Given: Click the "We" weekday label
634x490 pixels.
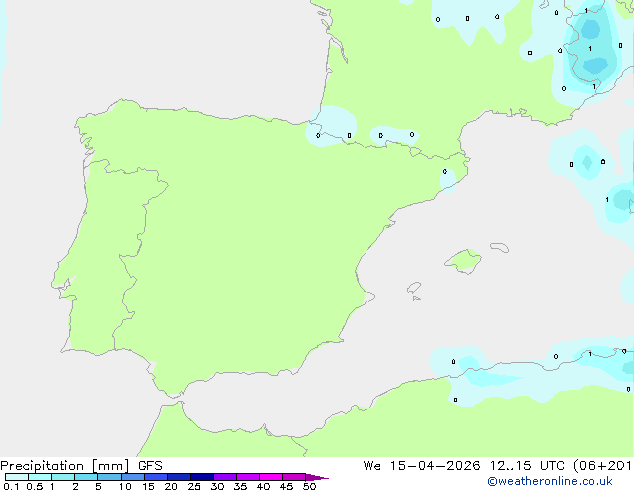Looking at the screenshot, I should click(x=372, y=466).
